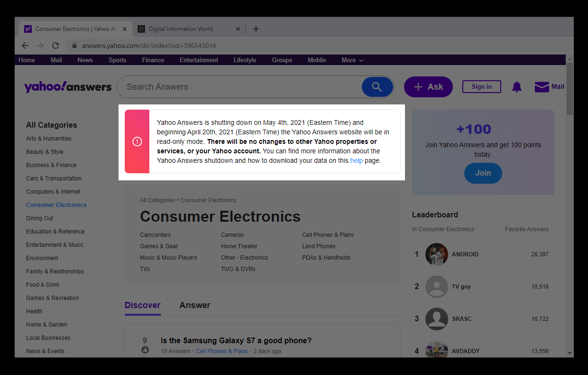The height and width of the screenshot is (375, 588).
Task: Click the padlock icon in address bar
Action: 74,46
